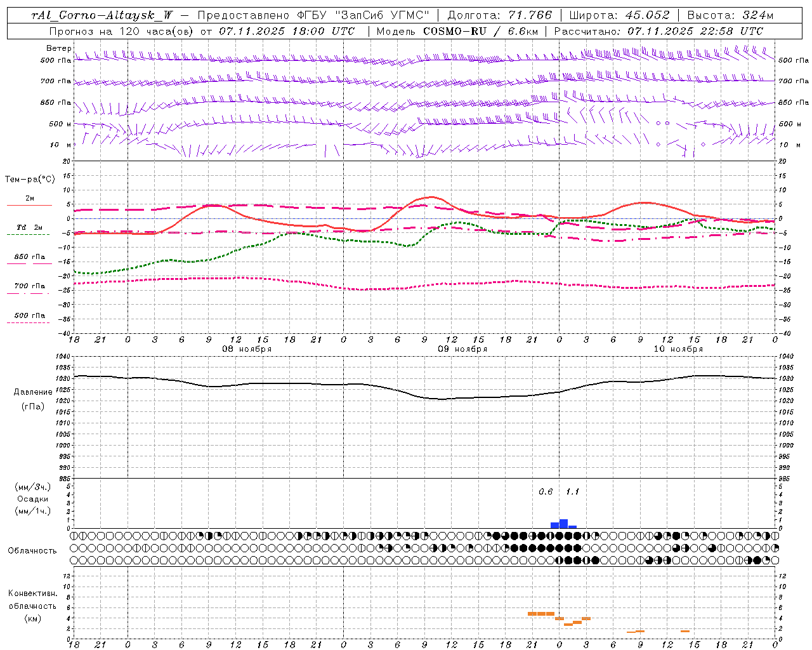812x650 pixels.
Task: Click the "Высота: 324м" header value
Action: tap(730, 15)
